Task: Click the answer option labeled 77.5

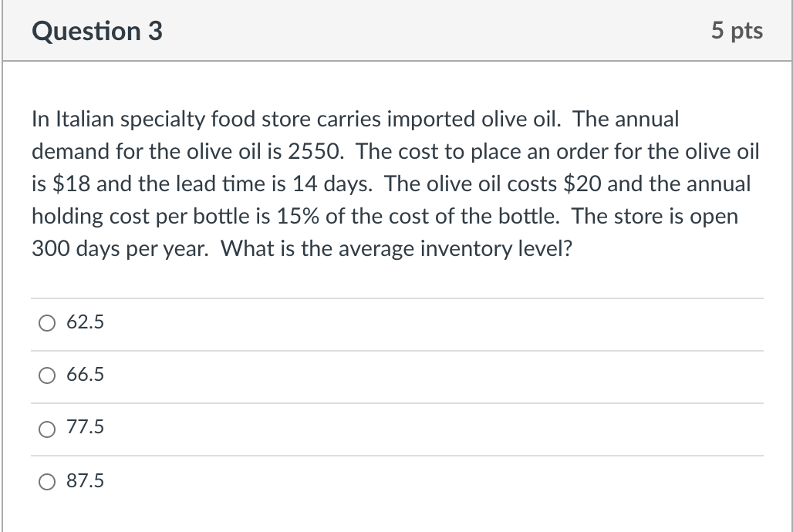Action: click(x=86, y=429)
